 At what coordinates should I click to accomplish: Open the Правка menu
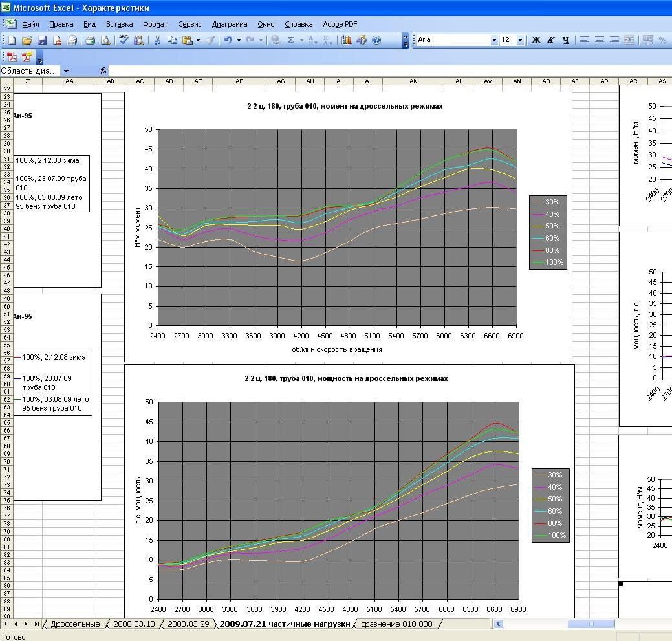pos(61,24)
